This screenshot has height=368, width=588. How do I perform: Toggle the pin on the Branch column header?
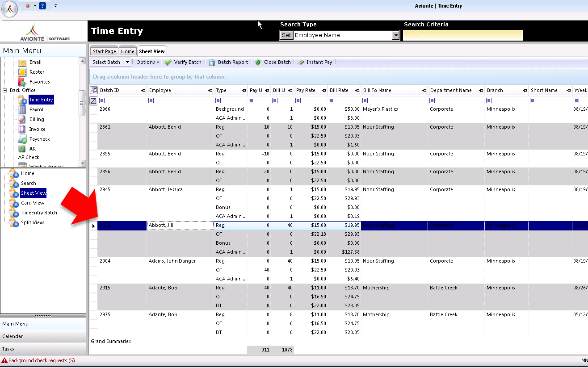525,91
